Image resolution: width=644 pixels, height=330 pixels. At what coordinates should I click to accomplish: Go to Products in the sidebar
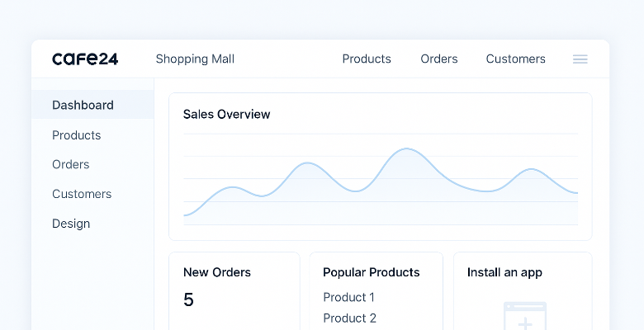click(x=76, y=134)
